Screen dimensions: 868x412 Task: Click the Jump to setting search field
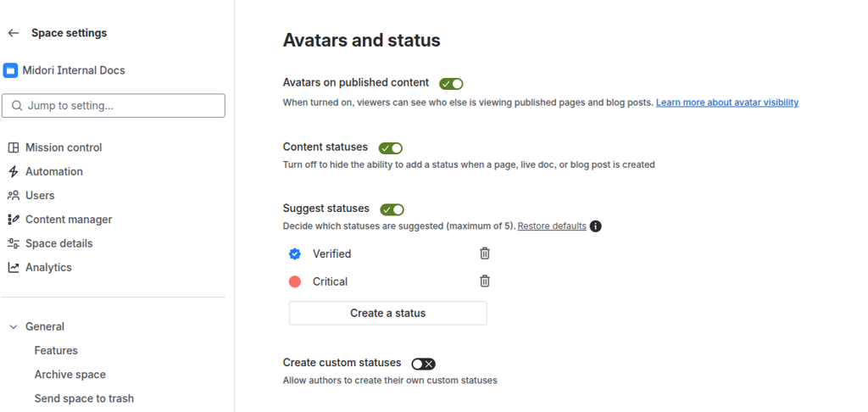point(114,106)
